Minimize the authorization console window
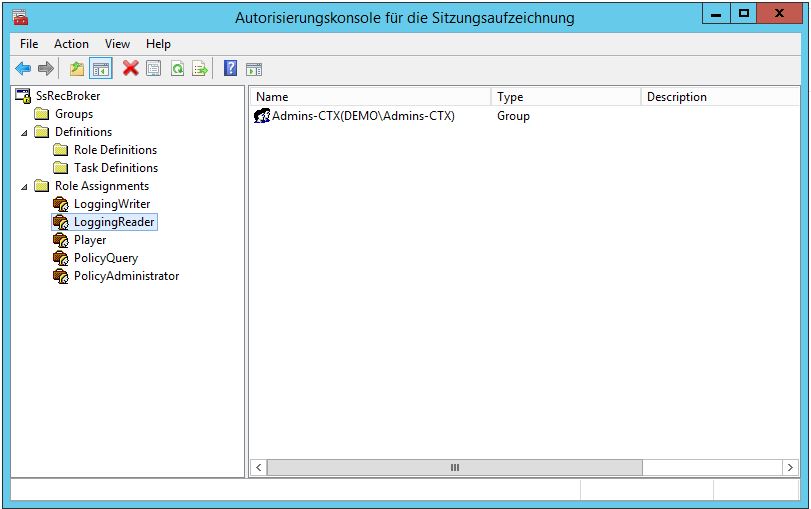Screen dimensions: 811x509 pyautogui.click(x=716, y=14)
